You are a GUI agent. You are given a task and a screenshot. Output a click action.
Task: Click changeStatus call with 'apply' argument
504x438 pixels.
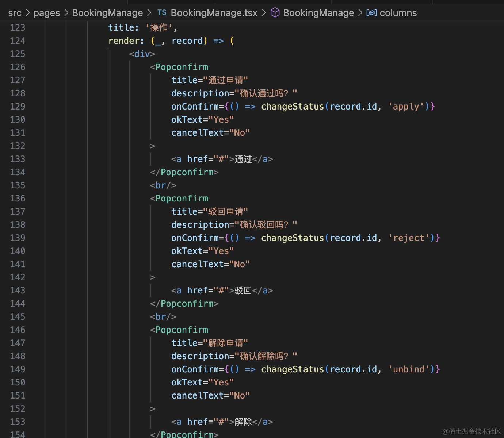coord(292,107)
